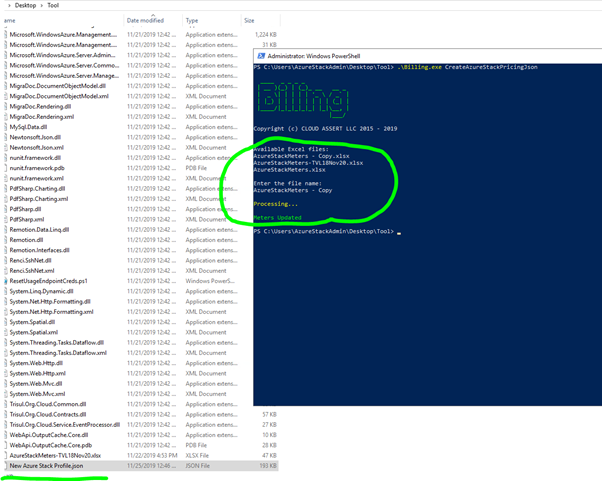Screen dimensions: 602x481
Task: Select Remotion.dll file
Action: (x=26, y=240)
